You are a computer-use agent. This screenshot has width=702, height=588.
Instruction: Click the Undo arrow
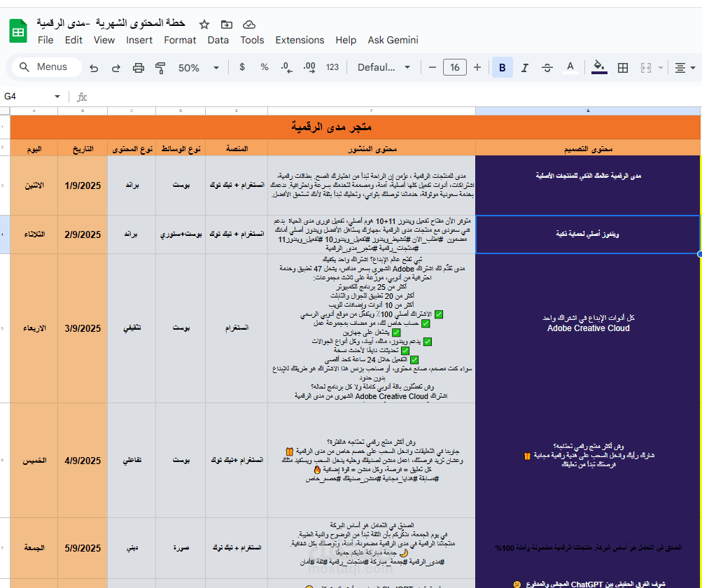(x=94, y=68)
